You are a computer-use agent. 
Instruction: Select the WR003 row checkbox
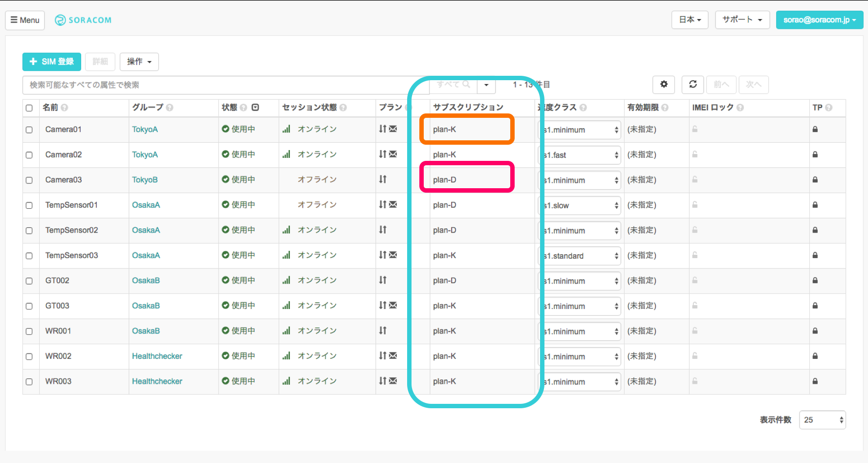click(29, 382)
